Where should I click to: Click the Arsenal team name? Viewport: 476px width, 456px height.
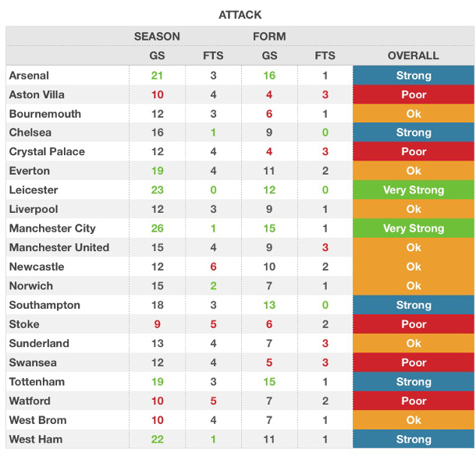pyautogui.click(x=29, y=76)
